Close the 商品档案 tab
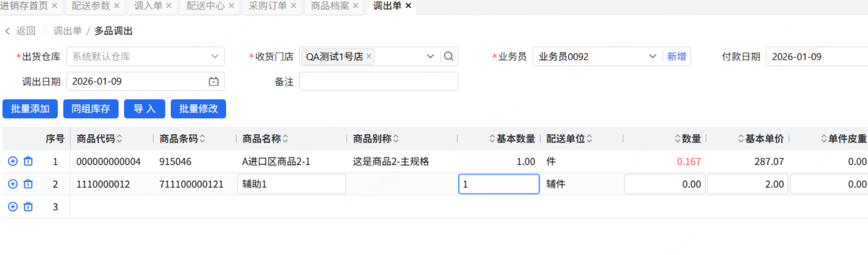868x255 pixels. tap(356, 6)
